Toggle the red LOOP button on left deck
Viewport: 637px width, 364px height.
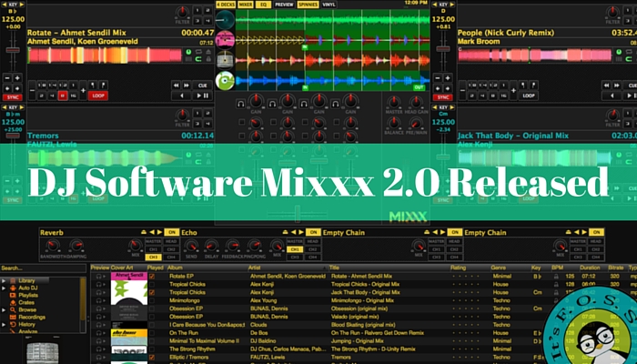97,95
